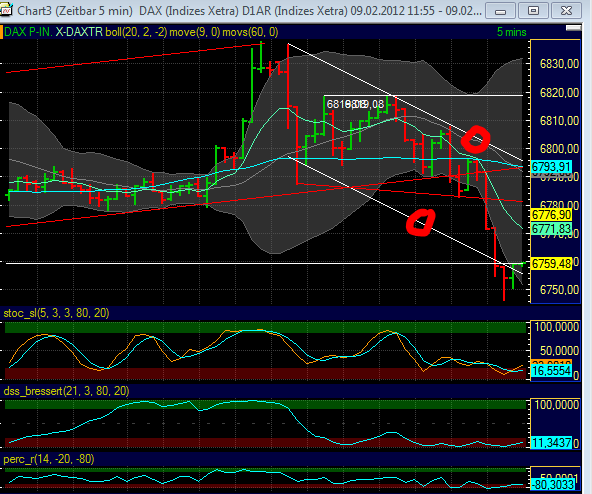Minimize the Chart3 window
592x494 pixels.
point(500,11)
